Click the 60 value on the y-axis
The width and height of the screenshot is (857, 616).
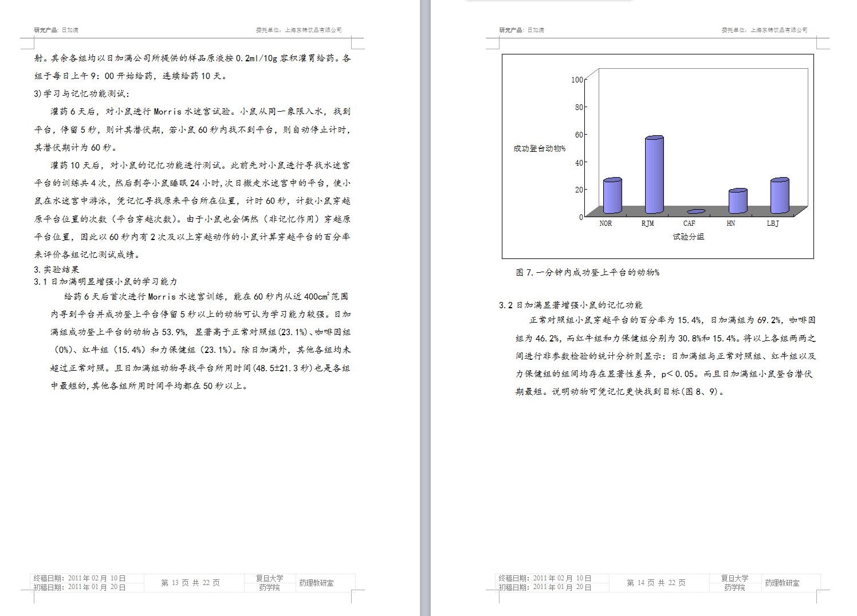pyautogui.click(x=579, y=135)
